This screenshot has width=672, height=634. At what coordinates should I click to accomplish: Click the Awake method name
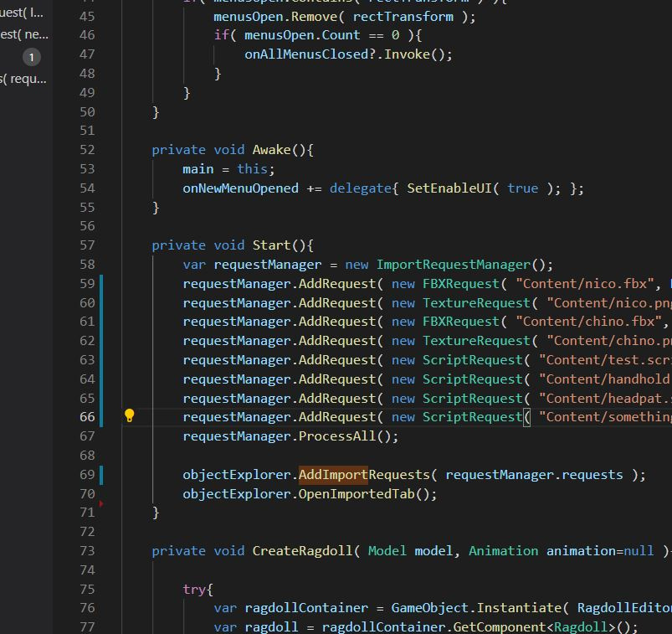click(272, 150)
